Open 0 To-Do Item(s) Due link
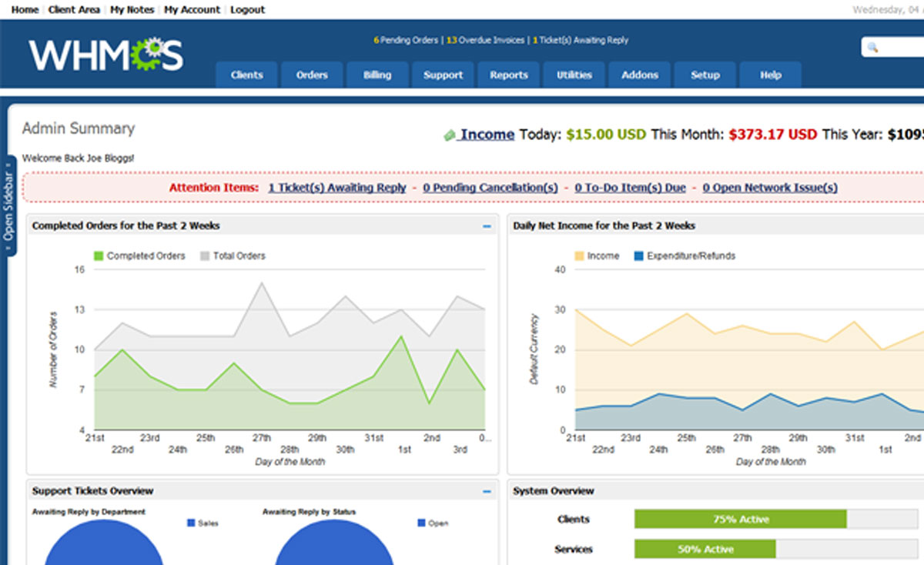Viewport: 924px width, 565px height. pos(630,188)
